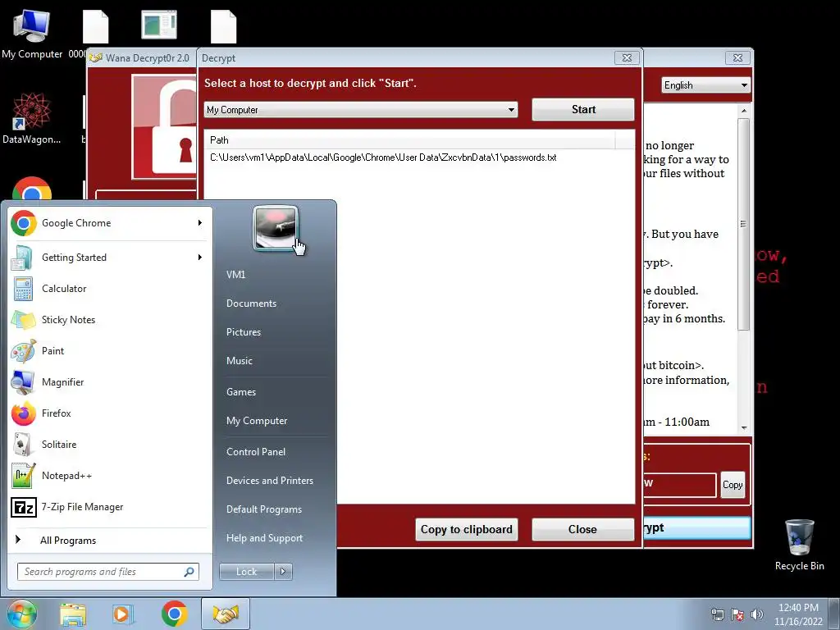This screenshot has height=630, width=840.
Task: Click the Decrypt button in Wana Decrypt0r window
Action: [x=696, y=527]
